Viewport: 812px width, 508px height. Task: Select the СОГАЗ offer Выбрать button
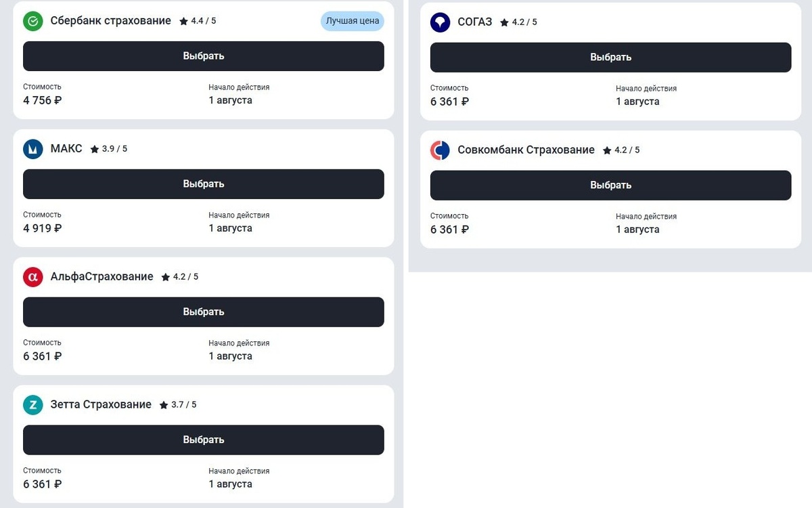pyautogui.click(x=611, y=58)
